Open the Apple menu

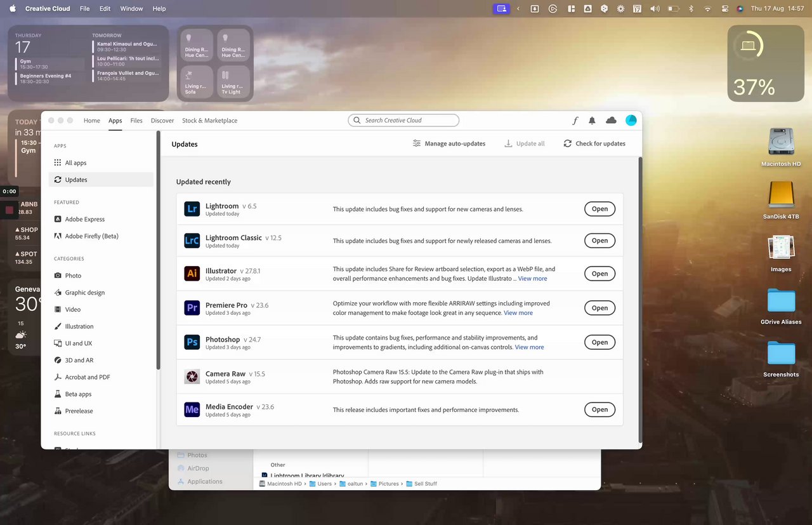[x=12, y=9]
